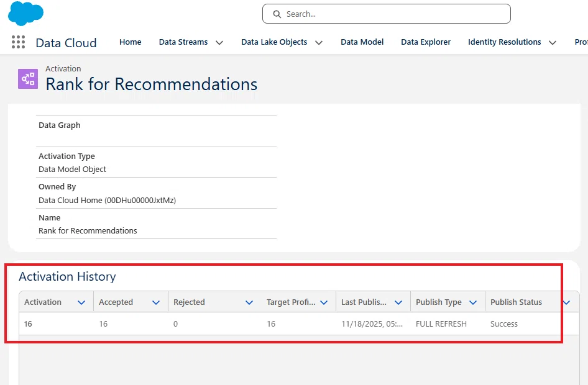Open Publish Status column menu chevron
The image size is (588, 385).
(x=567, y=302)
